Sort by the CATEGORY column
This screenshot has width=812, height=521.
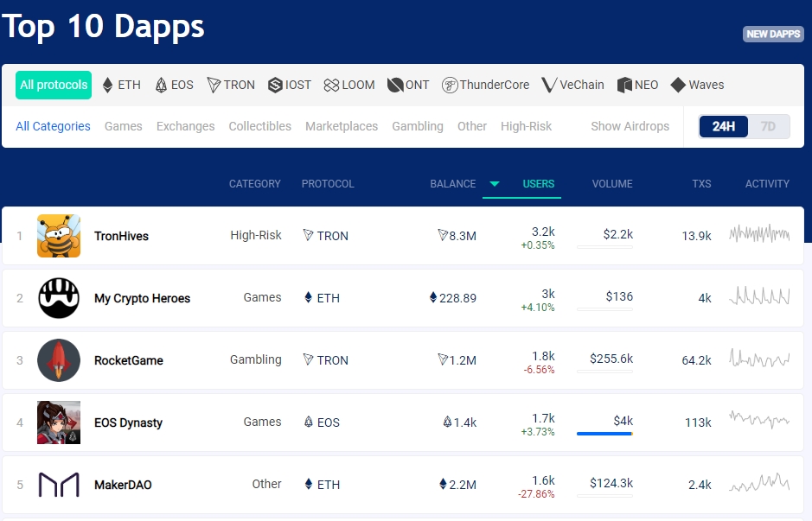(x=255, y=184)
